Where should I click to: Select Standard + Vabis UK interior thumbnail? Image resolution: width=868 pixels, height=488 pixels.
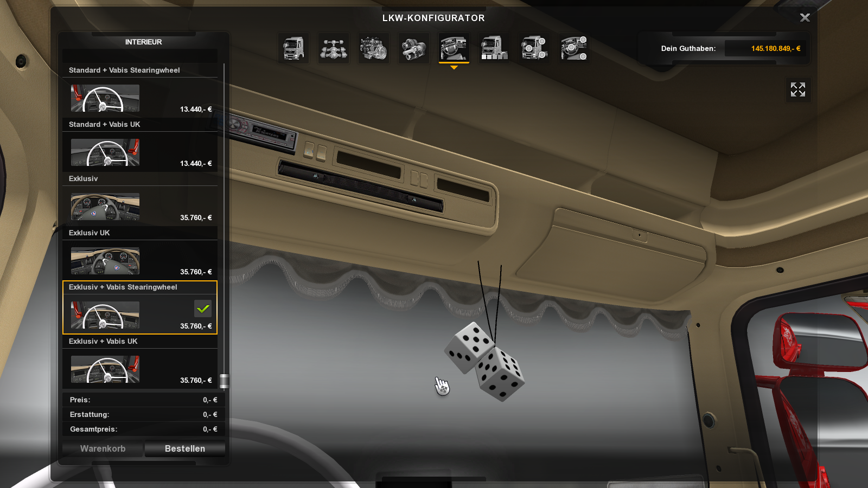105,152
